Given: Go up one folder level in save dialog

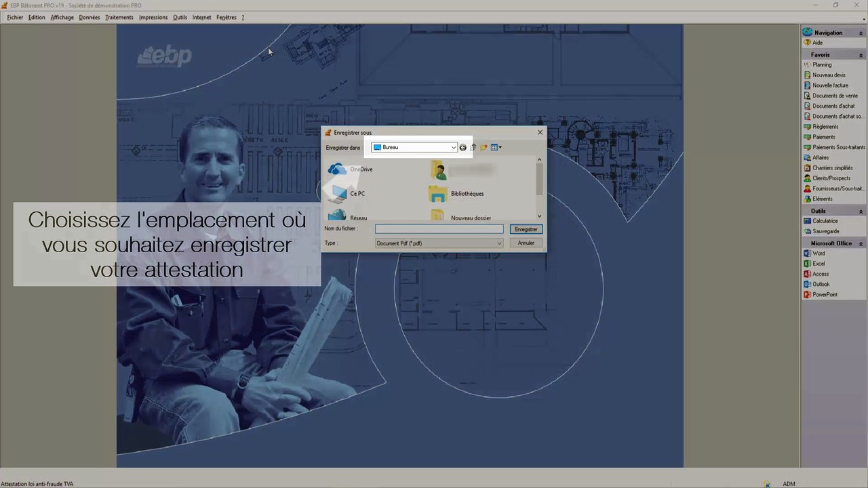Looking at the screenshot, I should 473,148.
